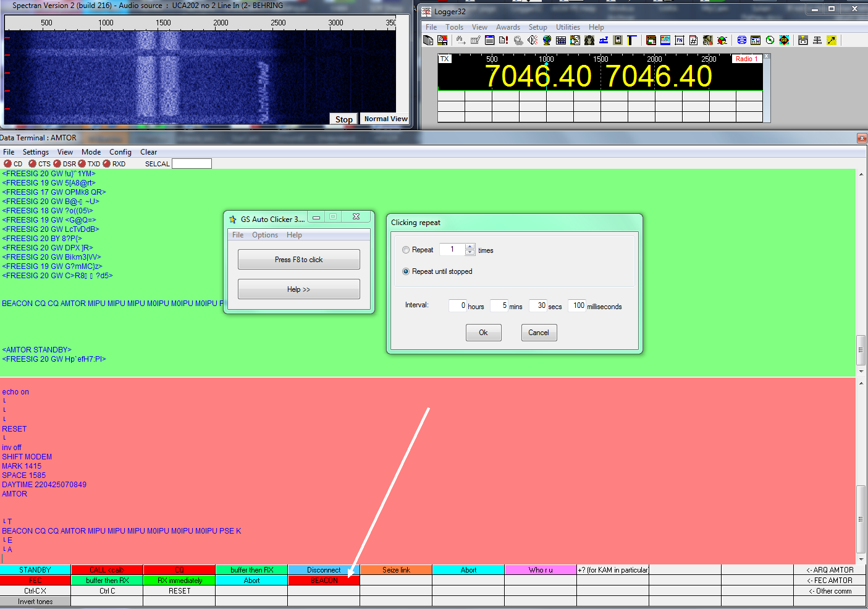Click the globe icon in Logger32 toolbar
This screenshot has height=609, width=868.
[x=547, y=40]
